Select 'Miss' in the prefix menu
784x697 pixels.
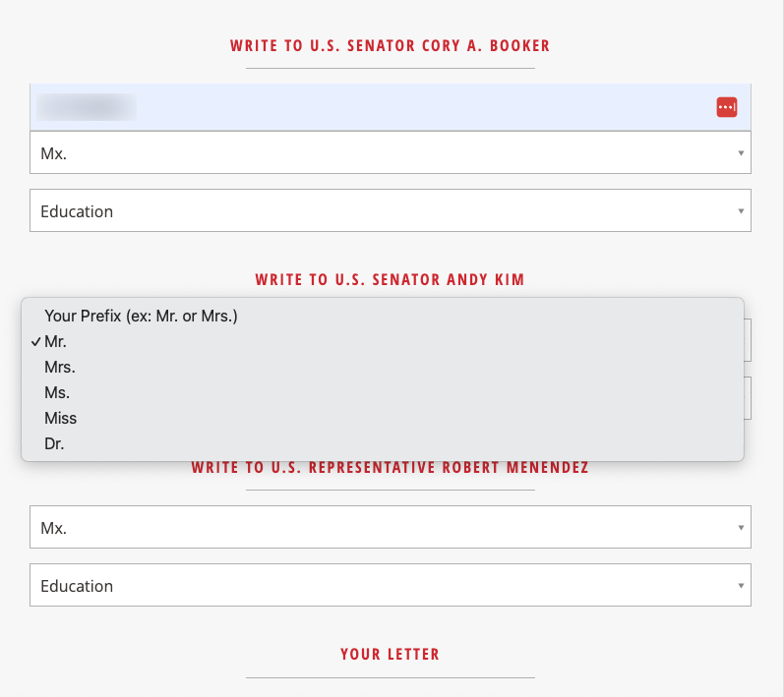(383, 418)
